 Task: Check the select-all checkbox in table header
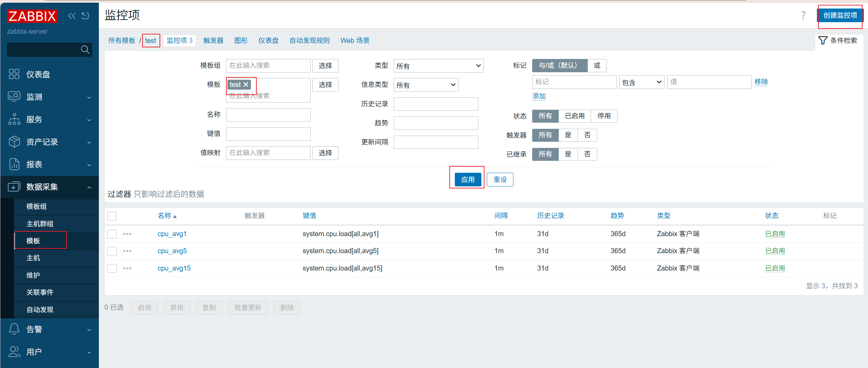click(112, 216)
